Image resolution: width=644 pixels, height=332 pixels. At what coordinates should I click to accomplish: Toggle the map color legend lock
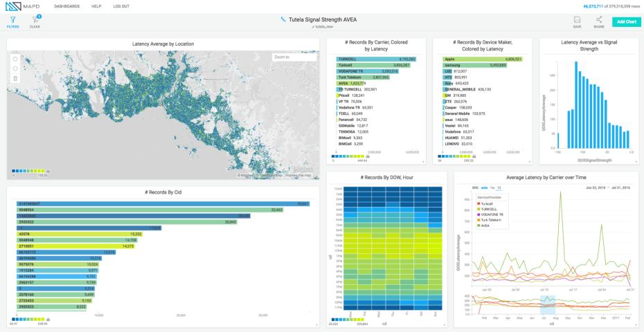(48, 171)
